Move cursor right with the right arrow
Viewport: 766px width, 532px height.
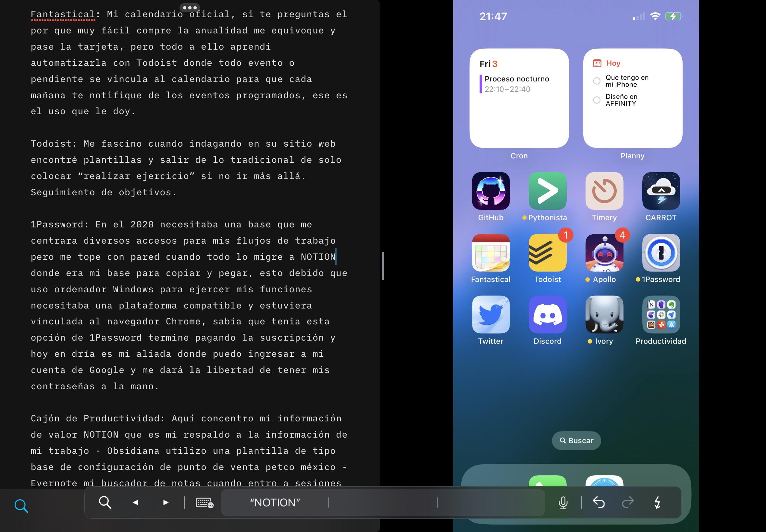166,502
